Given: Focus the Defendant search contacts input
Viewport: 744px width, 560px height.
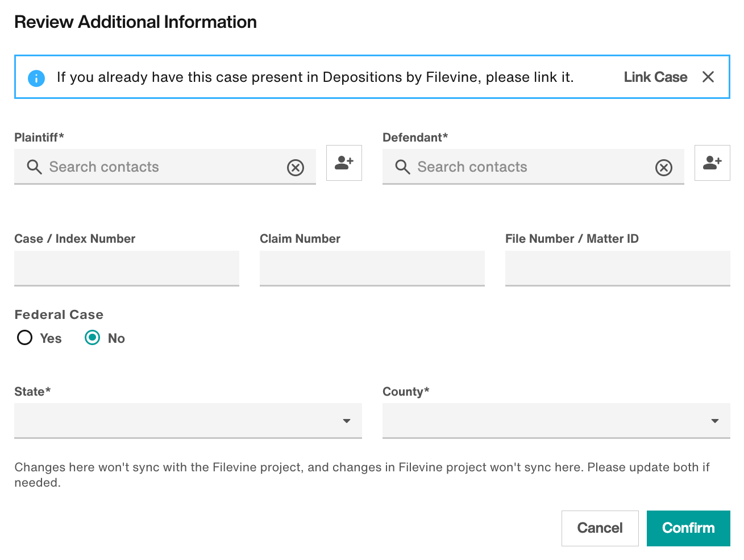Looking at the screenshot, I should 533,167.
